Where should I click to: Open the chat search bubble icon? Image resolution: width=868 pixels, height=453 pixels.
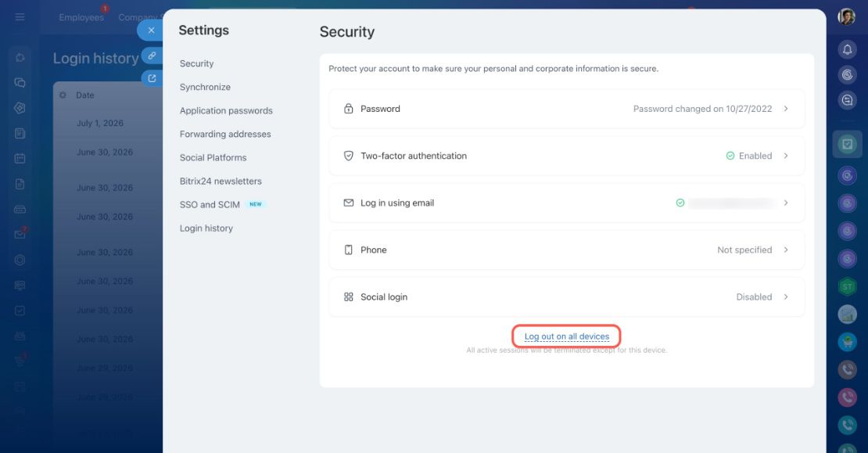[847, 100]
